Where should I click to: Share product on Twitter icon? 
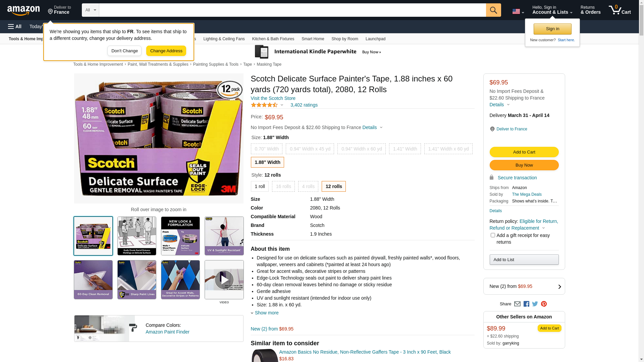click(535, 304)
